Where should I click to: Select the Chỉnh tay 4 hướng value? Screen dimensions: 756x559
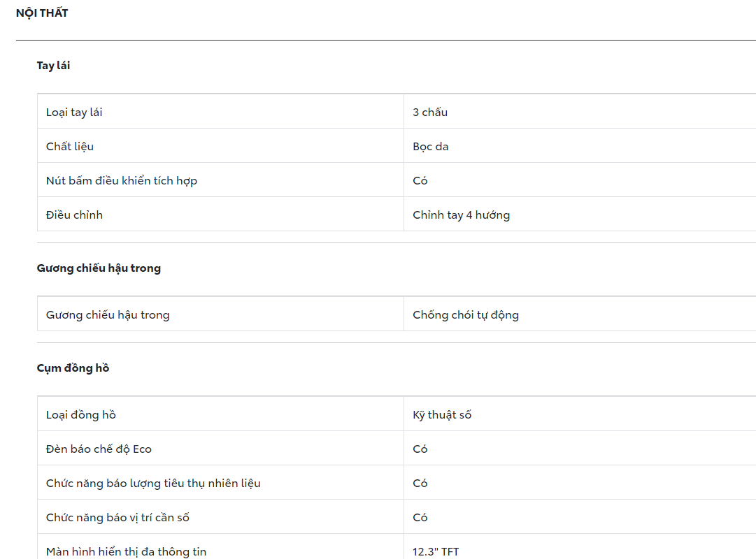tap(461, 215)
